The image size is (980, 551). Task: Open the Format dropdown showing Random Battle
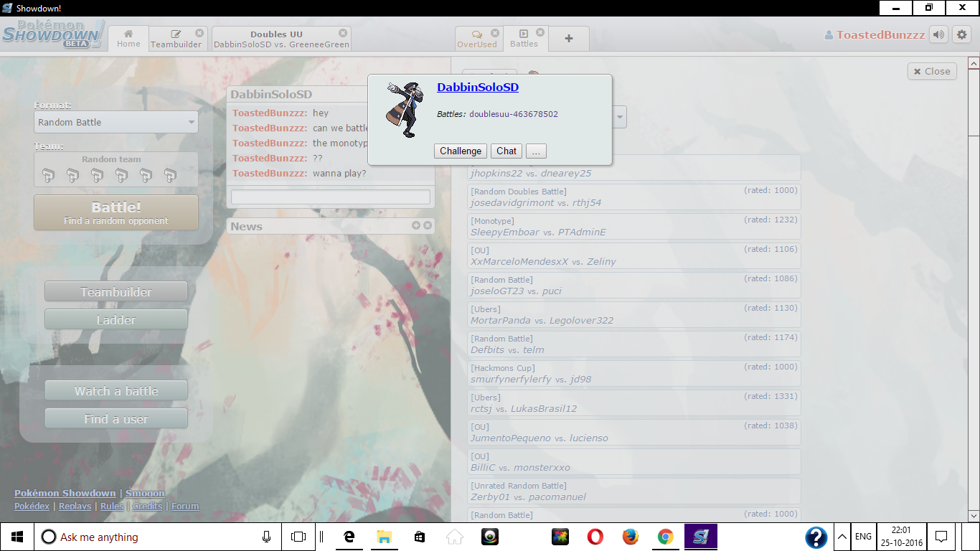click(x=116, y=122)
